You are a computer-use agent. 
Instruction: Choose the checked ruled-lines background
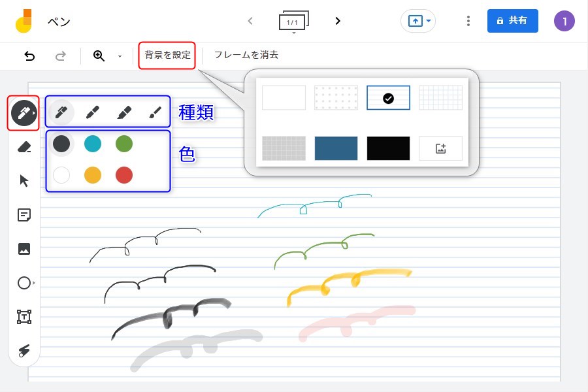point(388,97)
